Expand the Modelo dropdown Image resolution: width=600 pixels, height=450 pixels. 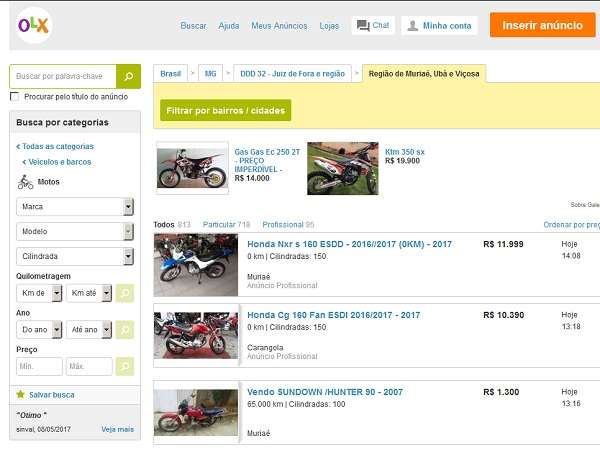pos(75,232)
